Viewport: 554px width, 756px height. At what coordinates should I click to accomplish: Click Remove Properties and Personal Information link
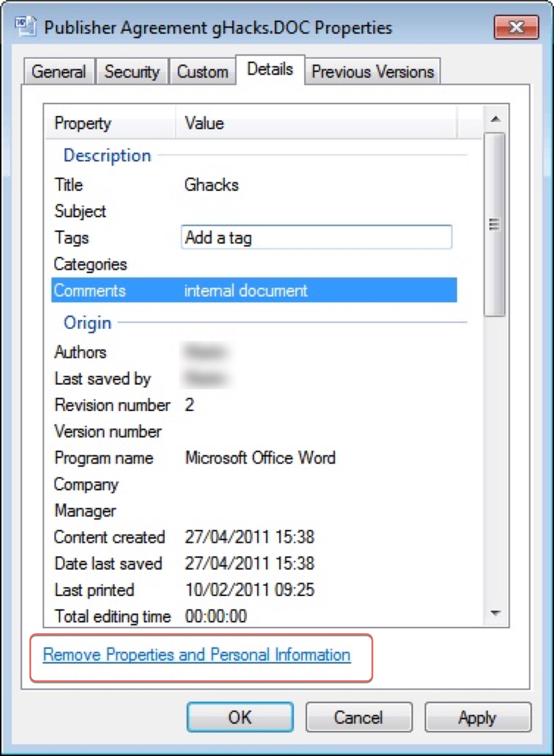point(197,655)
